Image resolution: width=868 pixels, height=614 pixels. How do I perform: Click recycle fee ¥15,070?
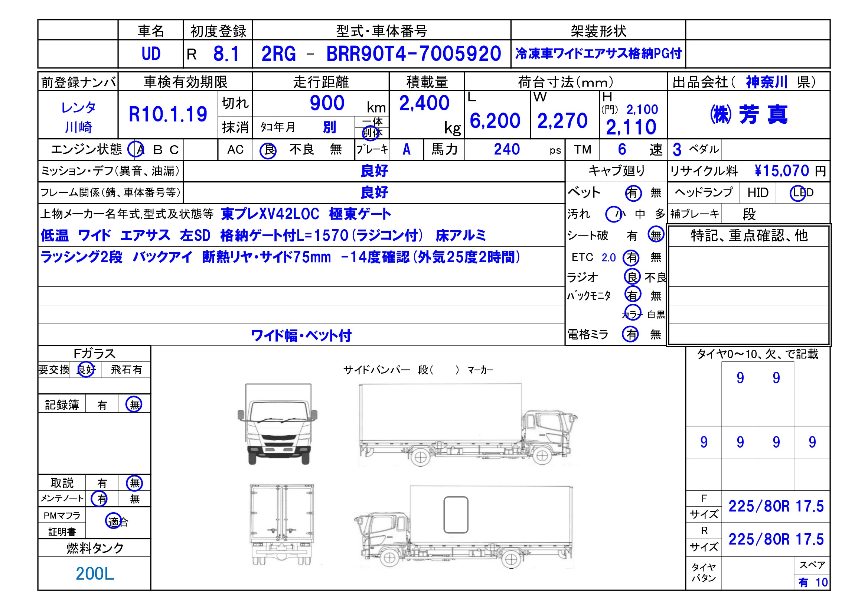[782, 171]
